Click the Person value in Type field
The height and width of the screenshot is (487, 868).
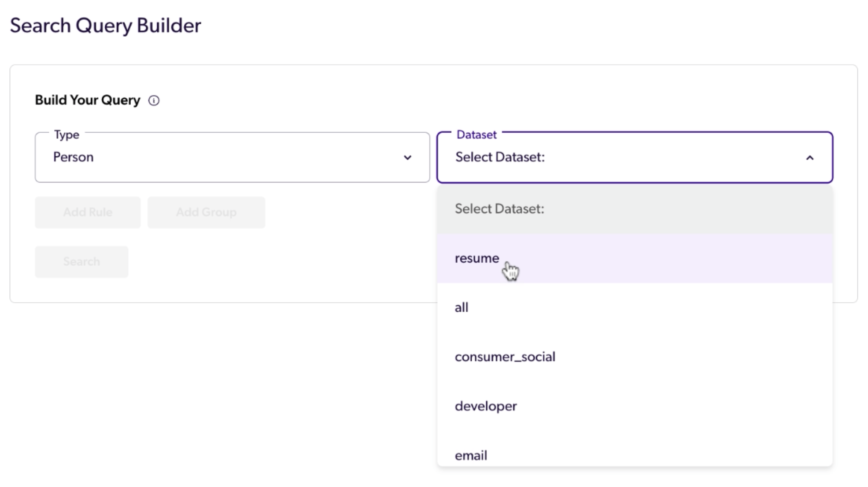[73, 157]
